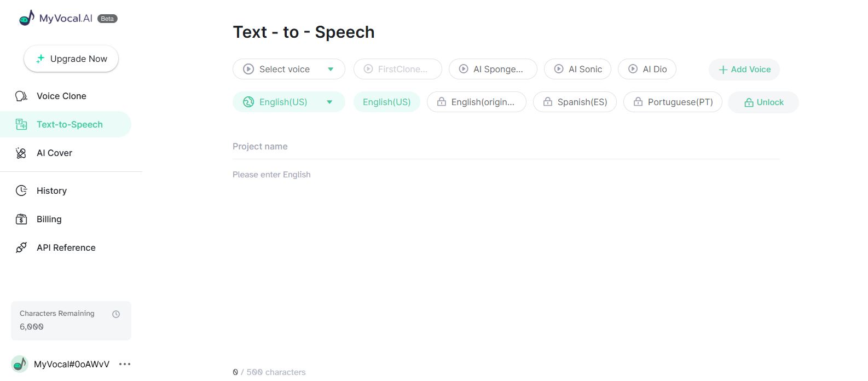868x381 pixels.
Task: Select the locked English(origin...) language chip
Action: click(476, 102)
